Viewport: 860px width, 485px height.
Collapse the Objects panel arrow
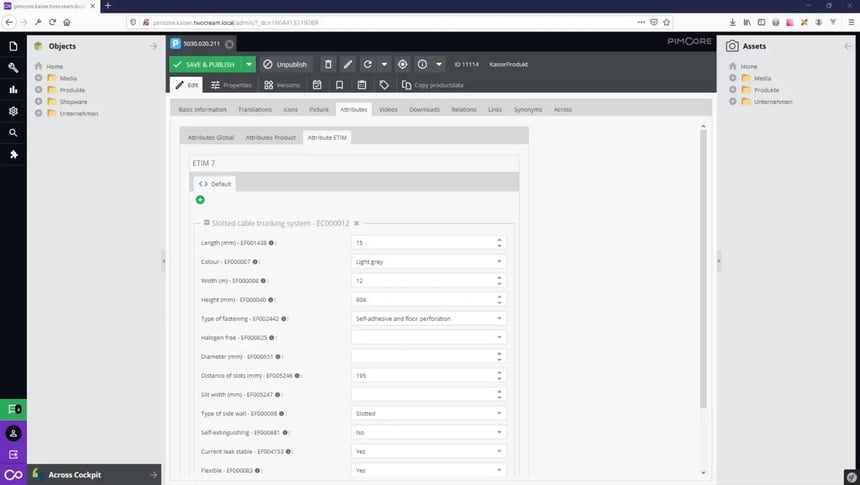[154, 46]
